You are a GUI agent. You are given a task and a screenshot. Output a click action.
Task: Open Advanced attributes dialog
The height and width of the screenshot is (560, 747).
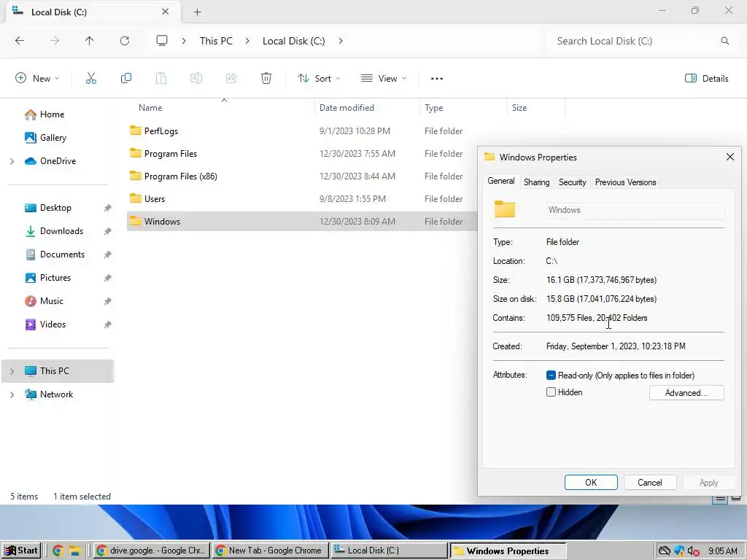pyautogui.click(x=686, y=393)
